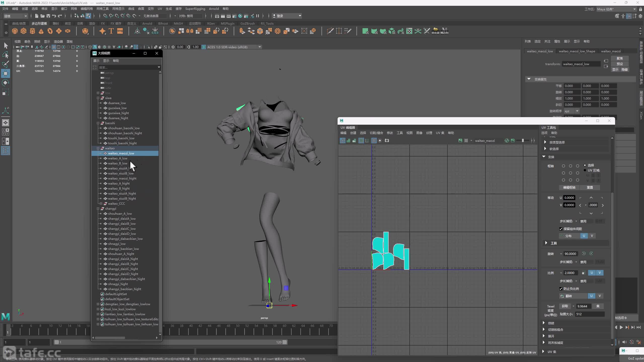Select the Rotate tool in the toolbox
644x362 pixels.
(6, 83)
